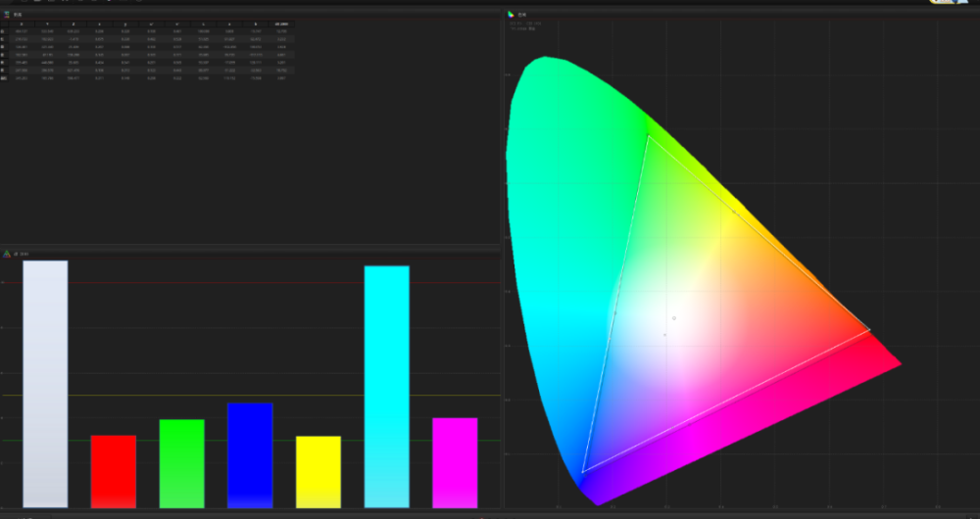Select the green primary vertex on gamut triangle

648,135
